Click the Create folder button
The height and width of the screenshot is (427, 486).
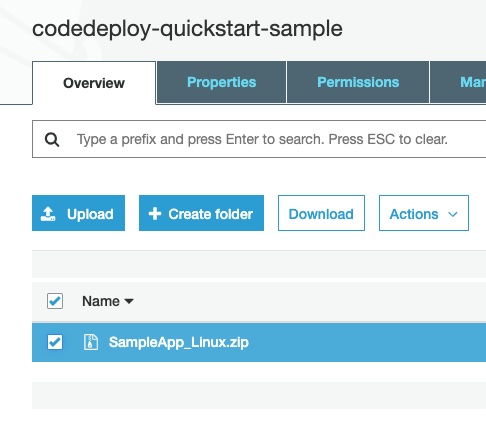click(x=201, y=213)
